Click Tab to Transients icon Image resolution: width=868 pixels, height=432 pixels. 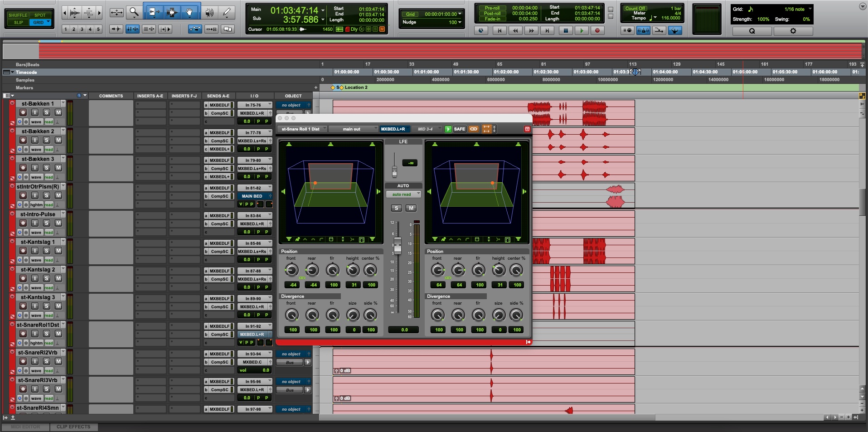tap(116, 29)
